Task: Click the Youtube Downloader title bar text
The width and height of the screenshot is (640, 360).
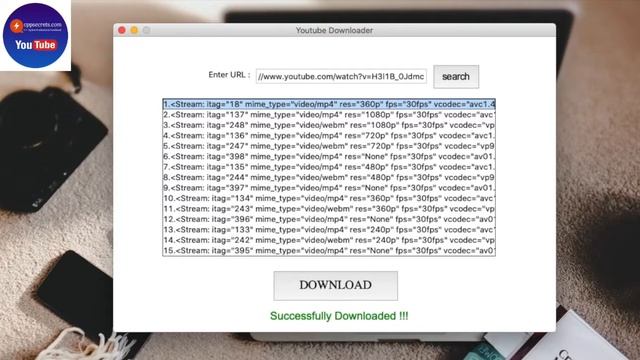Action: [334, 31]
